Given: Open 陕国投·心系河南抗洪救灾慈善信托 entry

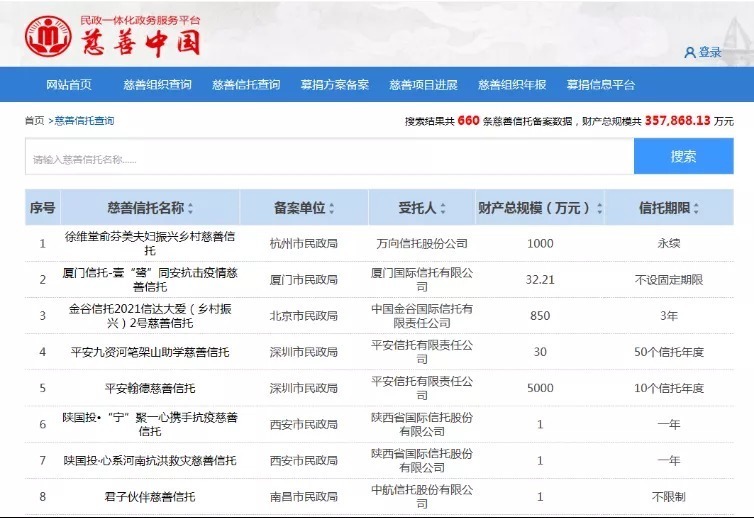Looking at the screenshot, I should 150,461.
